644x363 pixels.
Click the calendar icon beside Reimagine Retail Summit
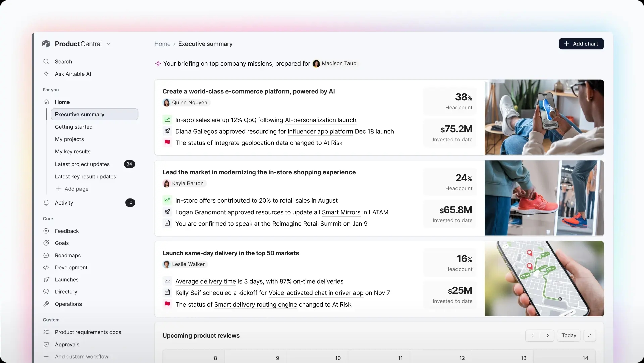click(x=167, y=223)
